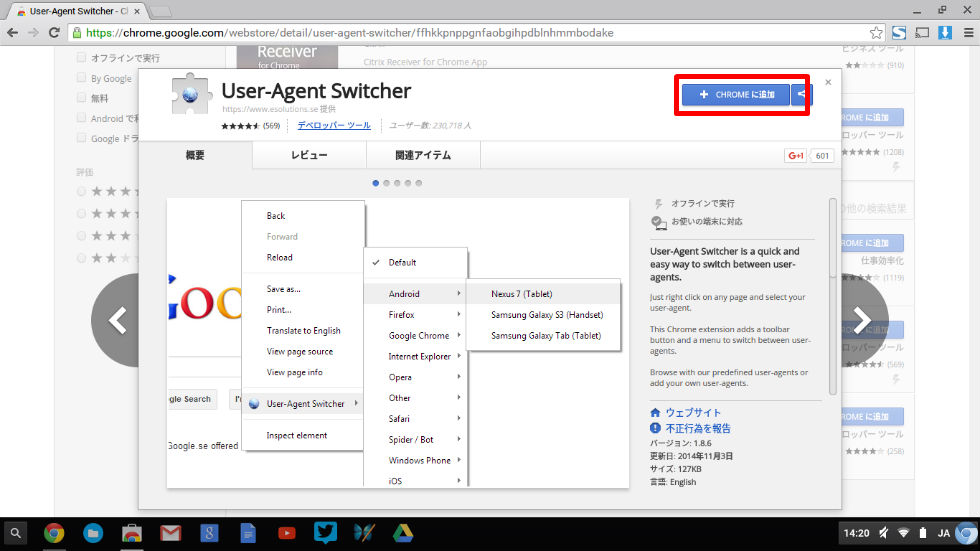
Task: Toggle the 無料 checkbox
Action: click(x=81, y=97)
